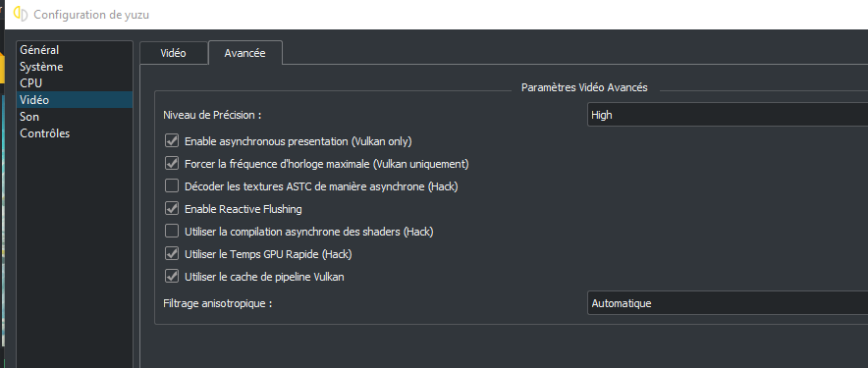The image size is (868, 368).
Task: Check Utiliser la compilation asynchrone des shaders
Action: (172, 232)
